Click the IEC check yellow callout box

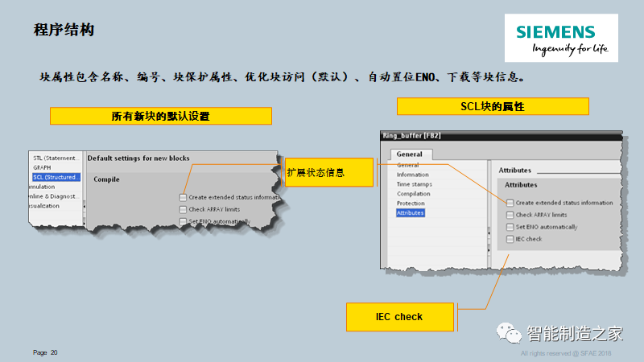[399, 317]
